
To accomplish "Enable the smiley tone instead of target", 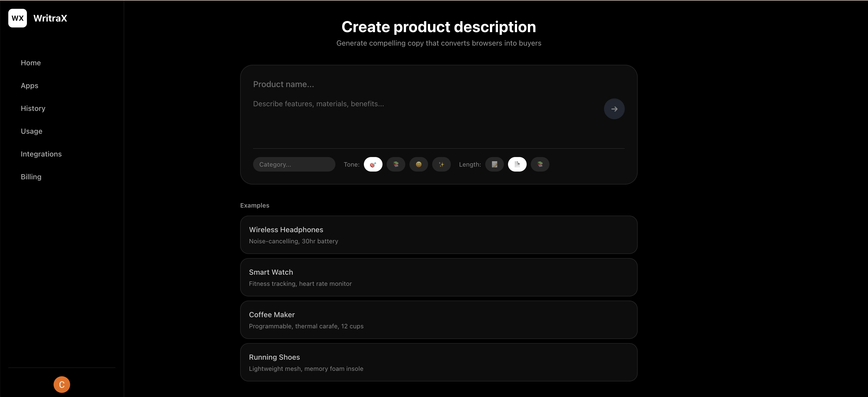I will 418,164.
